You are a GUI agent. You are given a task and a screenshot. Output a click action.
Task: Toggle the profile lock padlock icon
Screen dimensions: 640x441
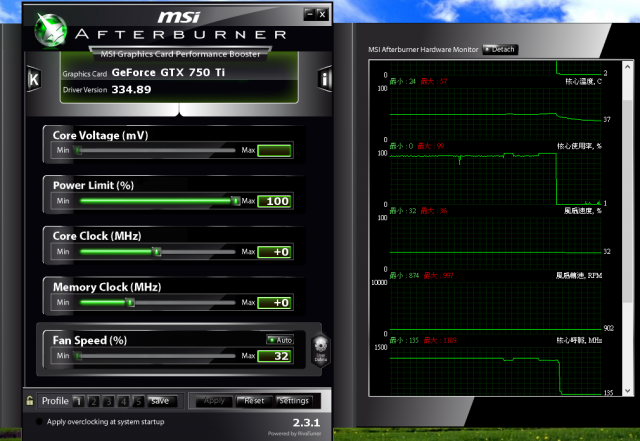tap(30, 400)
